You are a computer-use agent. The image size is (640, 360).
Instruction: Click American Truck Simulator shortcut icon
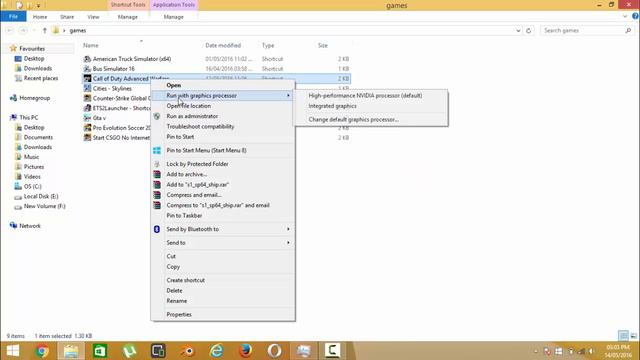coord(87,59)
